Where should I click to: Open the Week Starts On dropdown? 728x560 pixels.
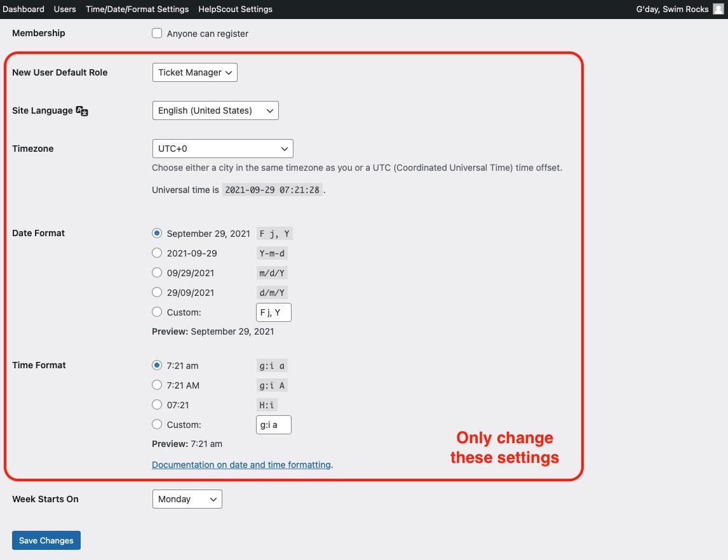coord(187,499)
